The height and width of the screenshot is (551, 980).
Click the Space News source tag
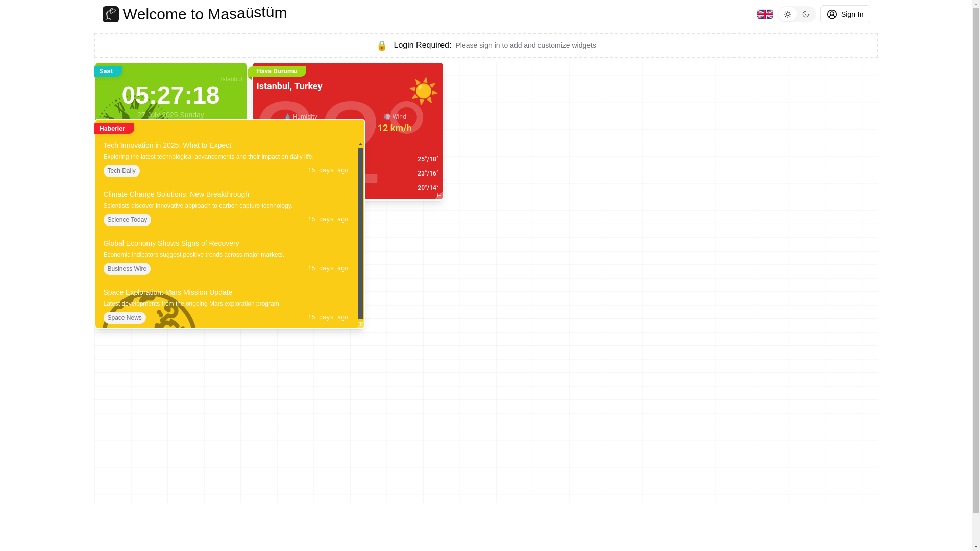pyautogui.click(x=125, y=318)
